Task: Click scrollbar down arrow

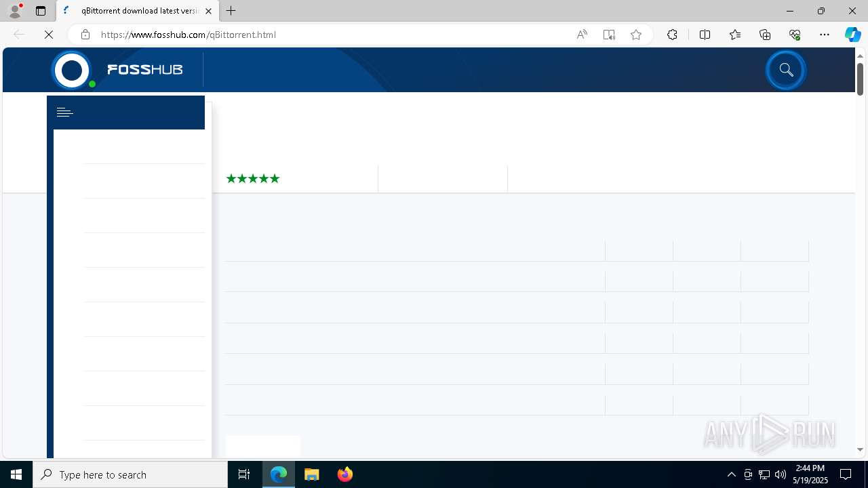Action: [x=860, y=449]
